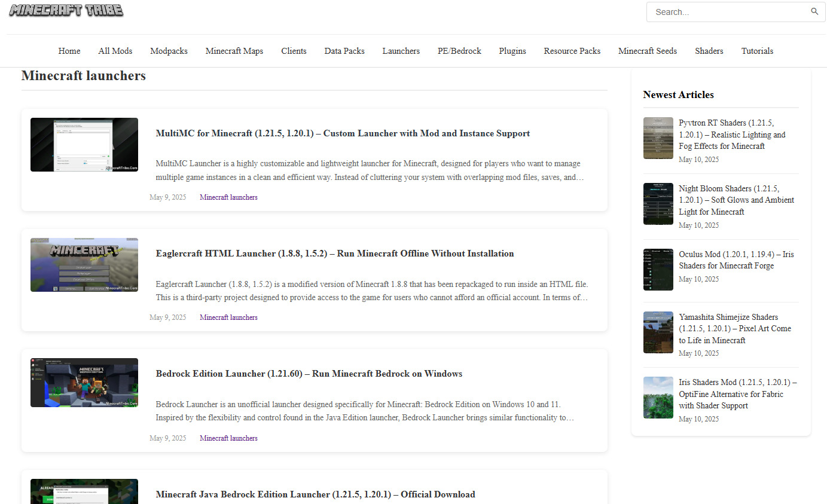Open Resource Packs menu item
This screenshot has width=827, height=504.
pyautogui.click(x=572, y=51)
